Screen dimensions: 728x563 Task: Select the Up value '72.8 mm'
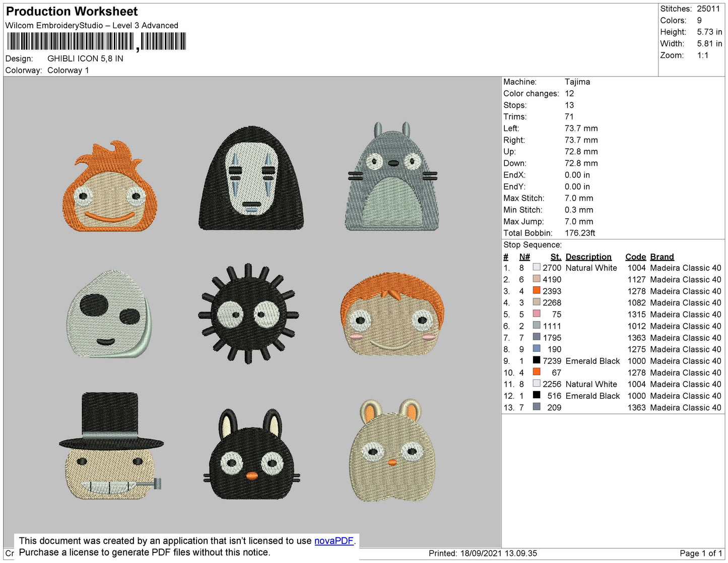pyautogui.click(x=581, y=151)
